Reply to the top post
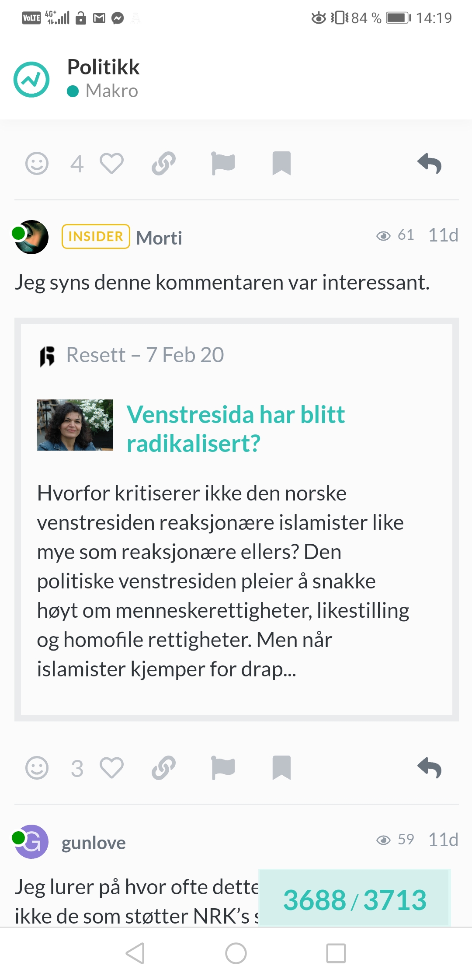This screenshot has width=472, height=980. click(430, 164)
